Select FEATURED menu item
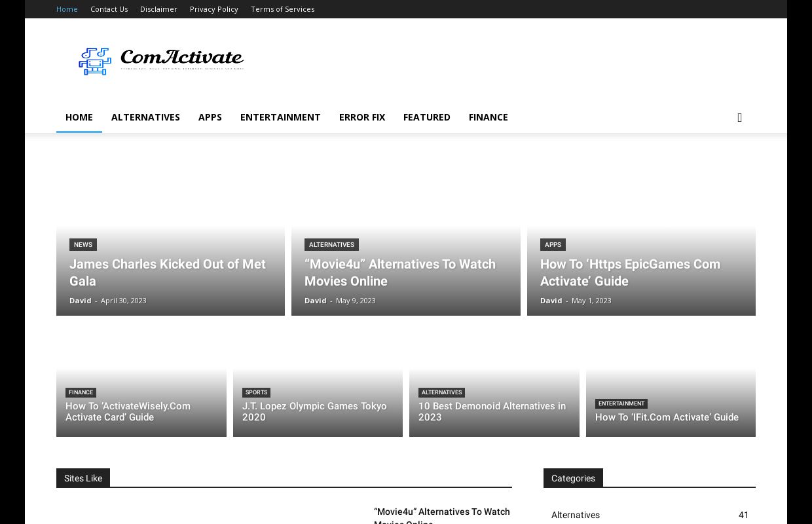This screenshot has width=812, height=524. (x=427, y=117)
